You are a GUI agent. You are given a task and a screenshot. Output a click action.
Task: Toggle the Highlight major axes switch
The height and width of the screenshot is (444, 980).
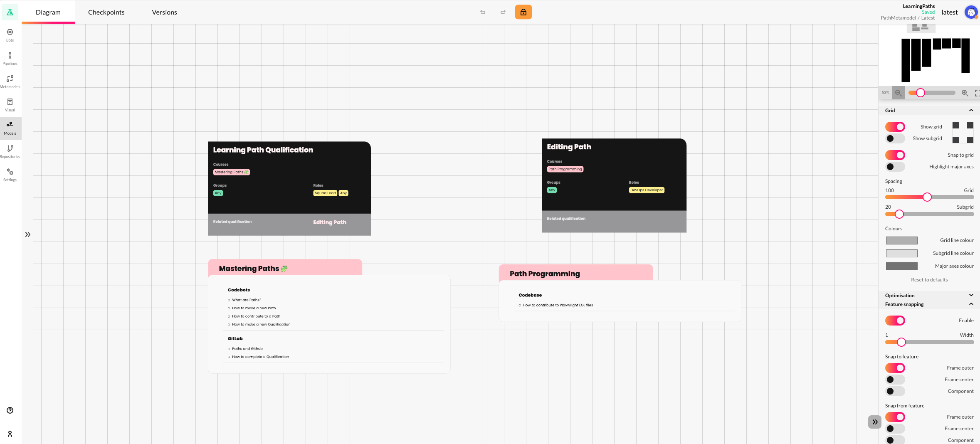coord(895,167)
